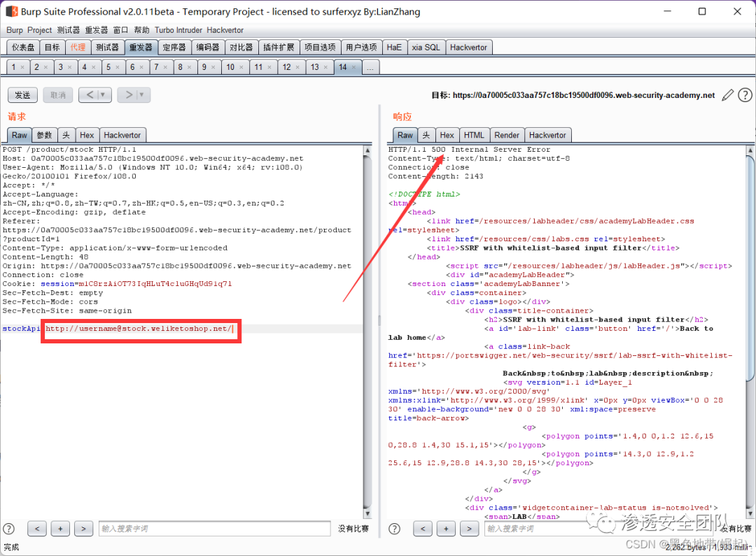The width and height of the screenshot is (756, 556).
Task: Switch to the 代理 proxy tab
Action: (78, 48)
